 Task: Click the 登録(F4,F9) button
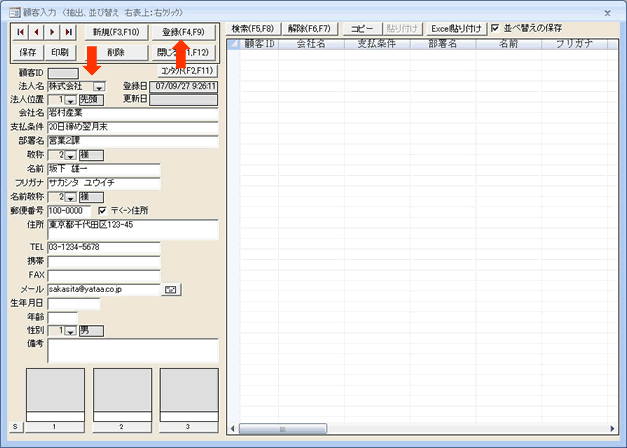coord(184,32)
